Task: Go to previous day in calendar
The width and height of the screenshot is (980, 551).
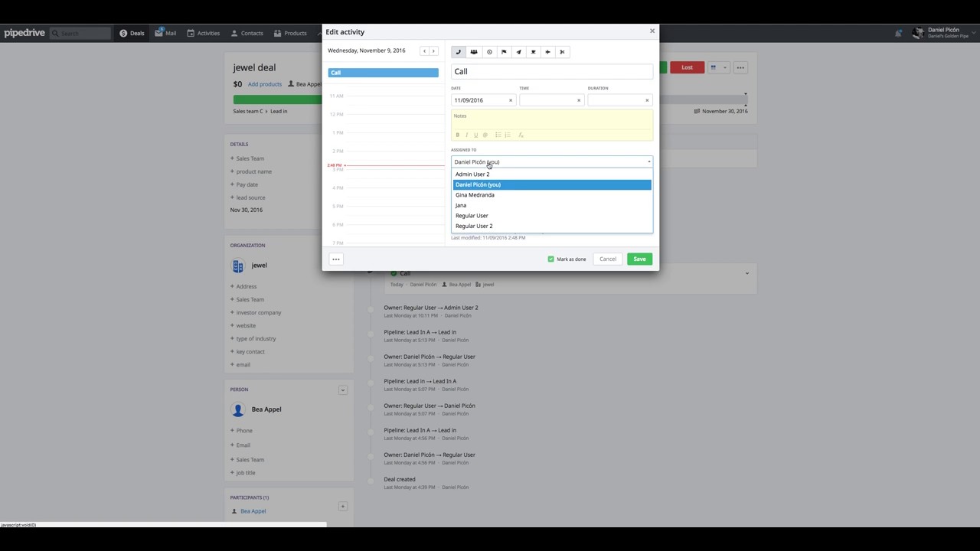Action: pos(424,51)
